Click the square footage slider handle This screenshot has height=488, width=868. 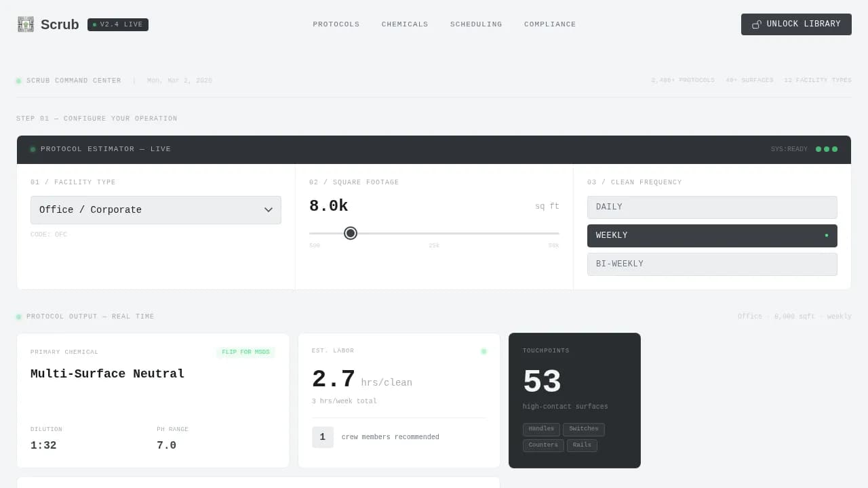point(351,233)
